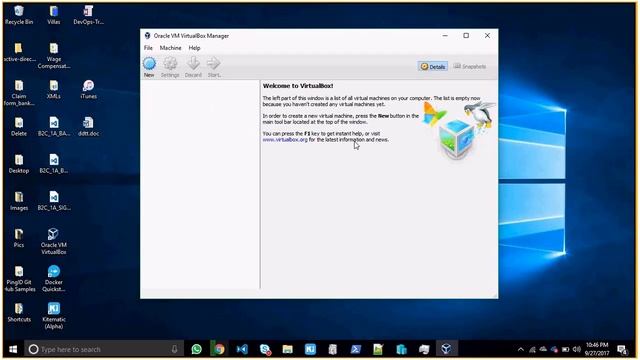640x360 pixels.
Task: Click the empty virtual machine list pane
Action: [200, 184]
